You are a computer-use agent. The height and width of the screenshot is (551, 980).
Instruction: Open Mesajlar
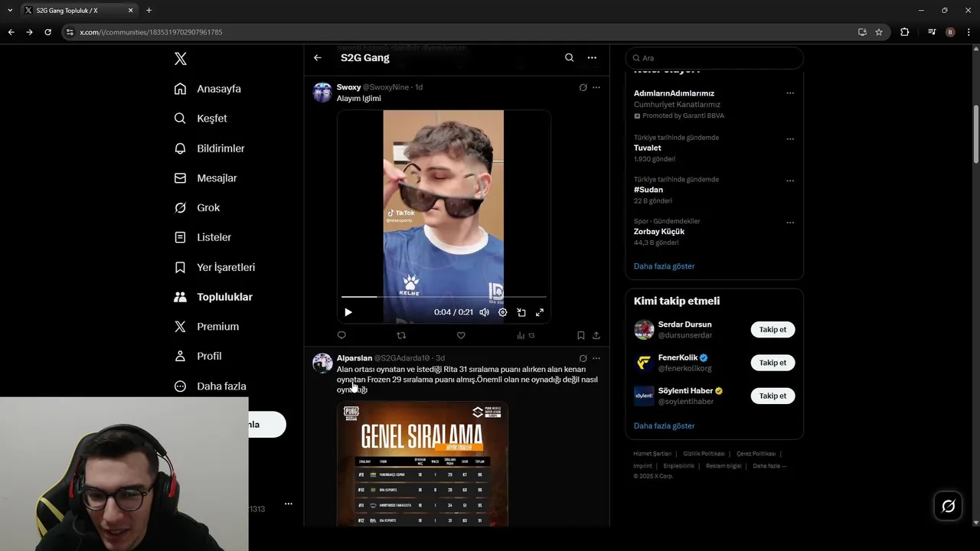[205, 178]
